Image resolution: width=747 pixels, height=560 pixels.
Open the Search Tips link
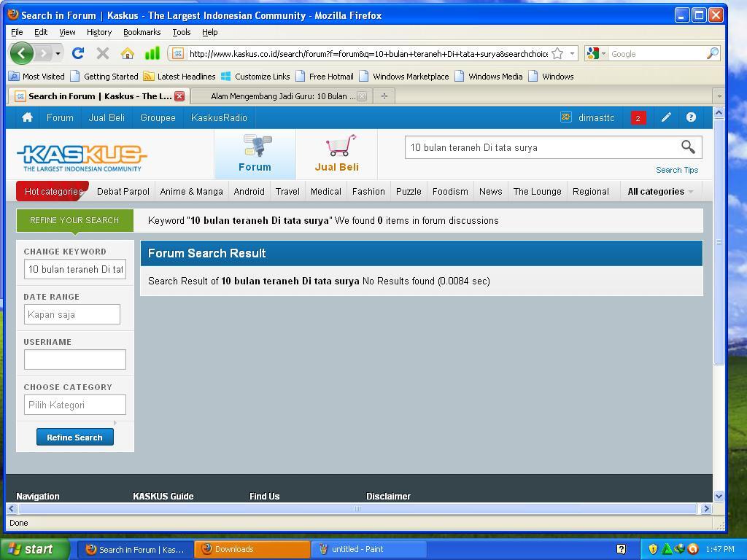(x=676, y=170)
